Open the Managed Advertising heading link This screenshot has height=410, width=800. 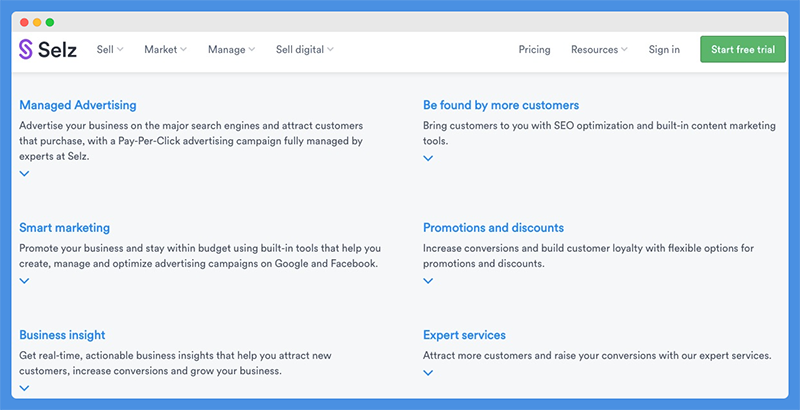(x=78, y=105)
